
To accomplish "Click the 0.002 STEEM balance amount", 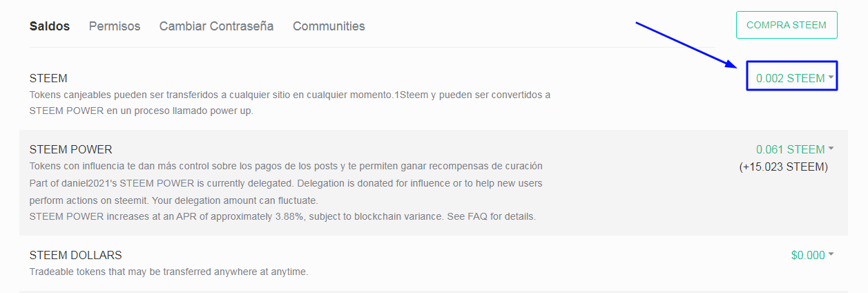I will click(790, 78).
